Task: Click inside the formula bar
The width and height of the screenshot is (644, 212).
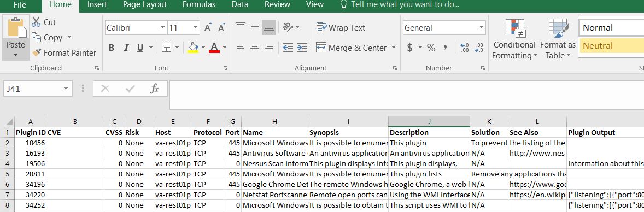Action: (407, 95)
